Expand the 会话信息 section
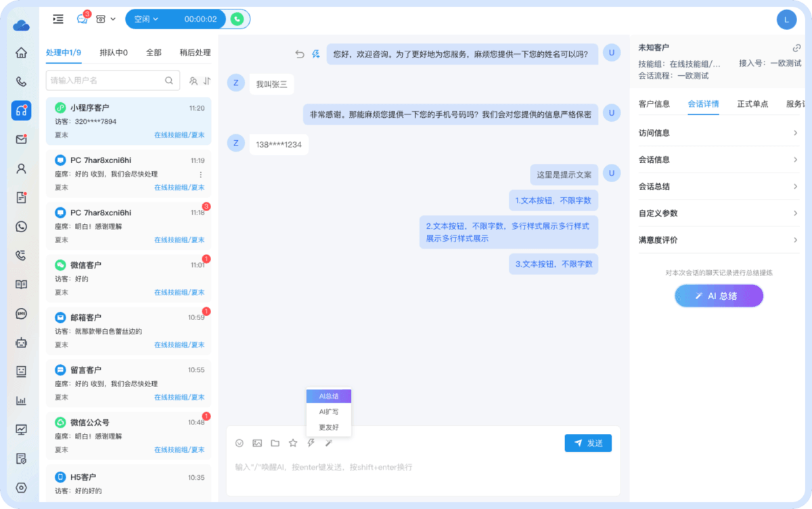This screenshot has width=812, height=509. (x=719, y=160)
